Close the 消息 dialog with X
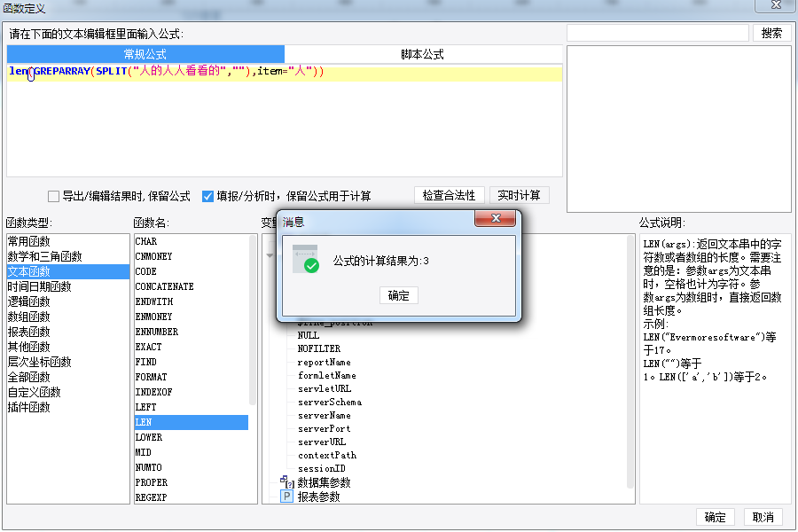The width and height of the screenshot is (798, 532). (495, 218)
